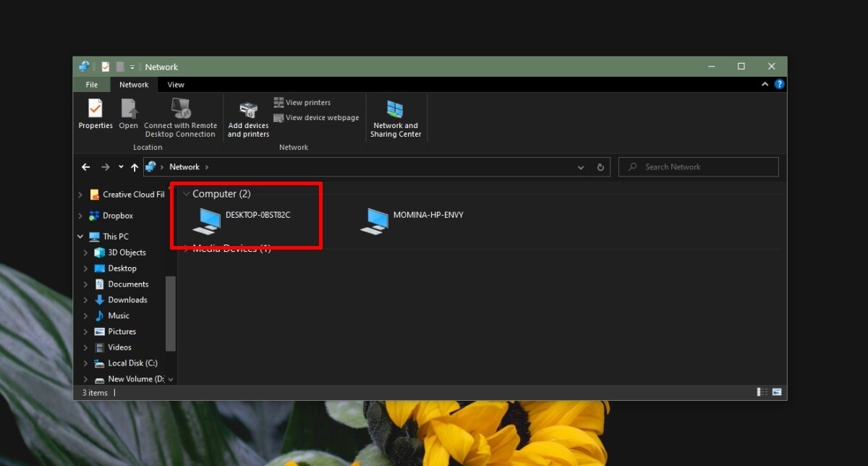Screen dimensions: 868x466
Task: Click the Back navigation arrow
Action: point(85,166)
